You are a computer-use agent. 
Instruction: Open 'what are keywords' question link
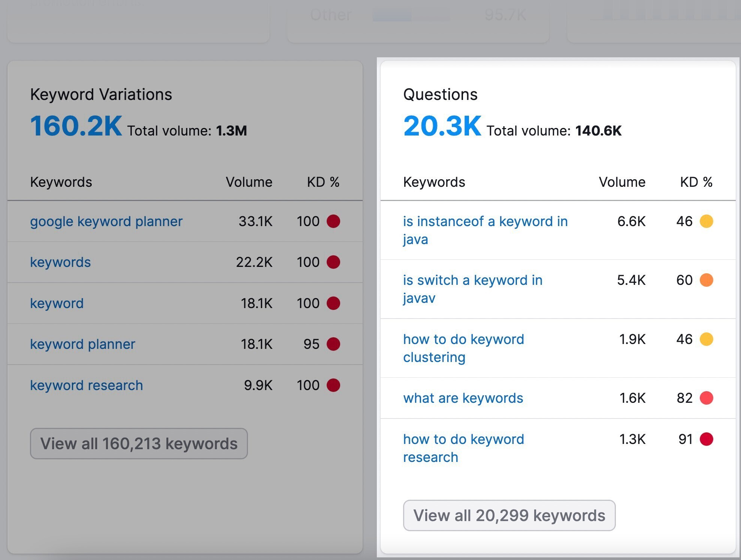pos(463,398)
